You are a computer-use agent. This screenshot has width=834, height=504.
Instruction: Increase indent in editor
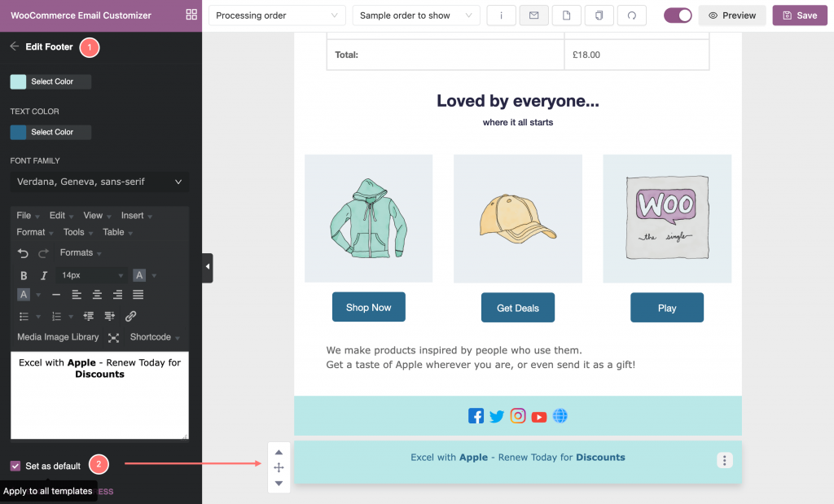pyautogui.click(x=110, y=317)
